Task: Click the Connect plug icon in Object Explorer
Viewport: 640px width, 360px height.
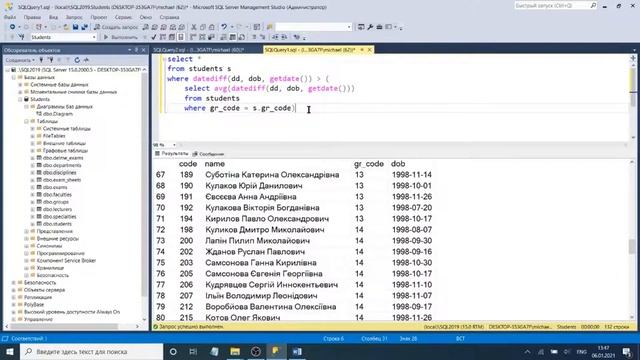Action: (x=41, y=60)
